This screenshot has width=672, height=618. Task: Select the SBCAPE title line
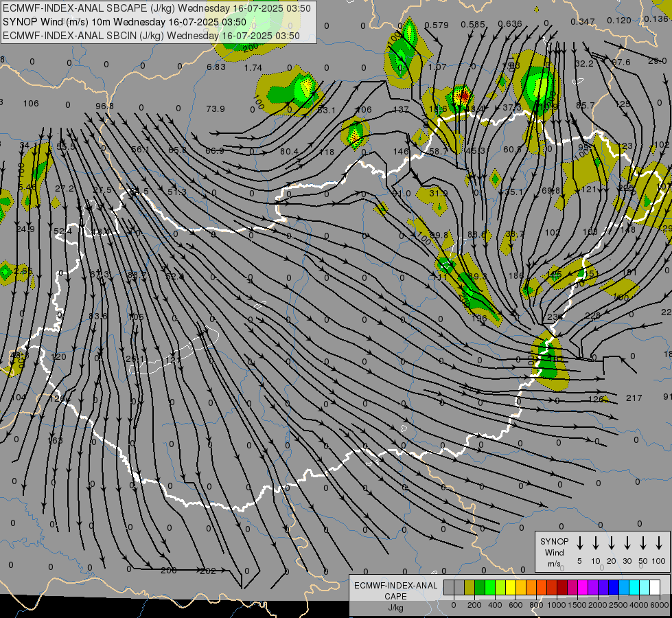[157, 8]
